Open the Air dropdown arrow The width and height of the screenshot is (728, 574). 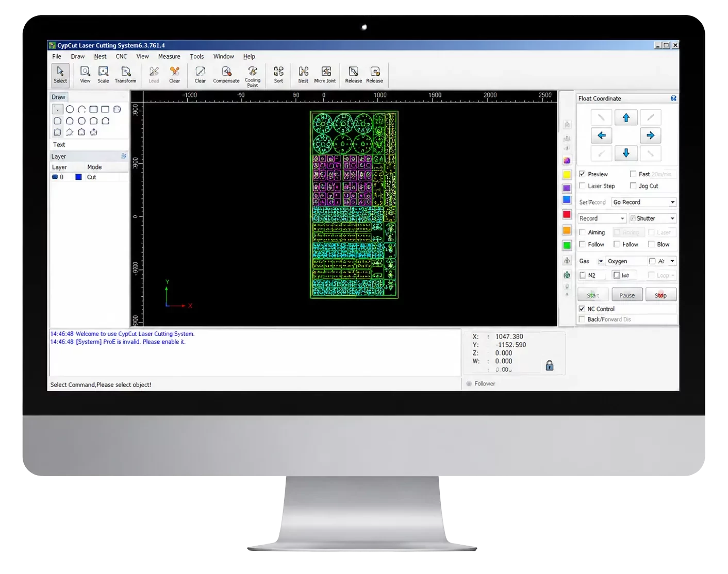672,261
